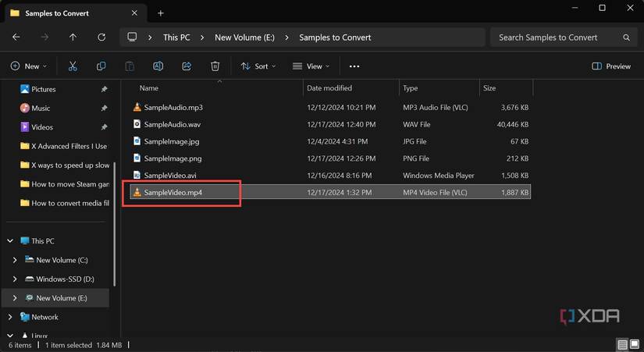Go forward with the right arrow
The height and width of the screenshot is (352, 644).
click(44, 37)
